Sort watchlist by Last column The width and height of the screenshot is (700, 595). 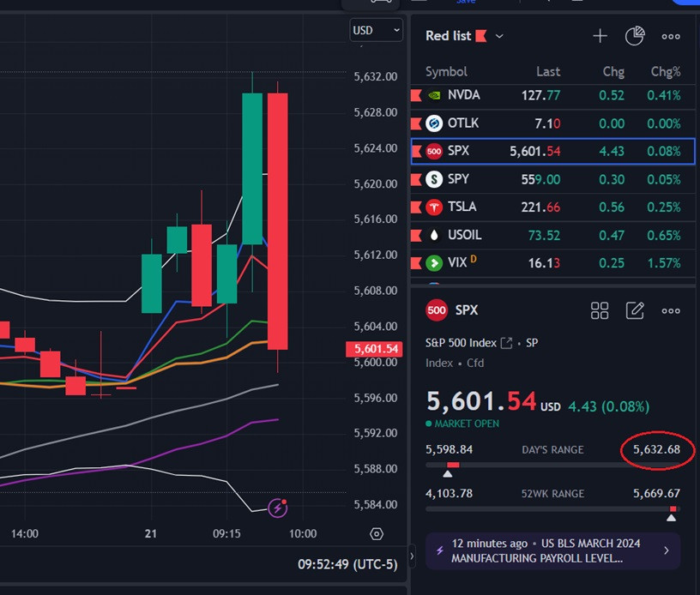pos(548,72)
